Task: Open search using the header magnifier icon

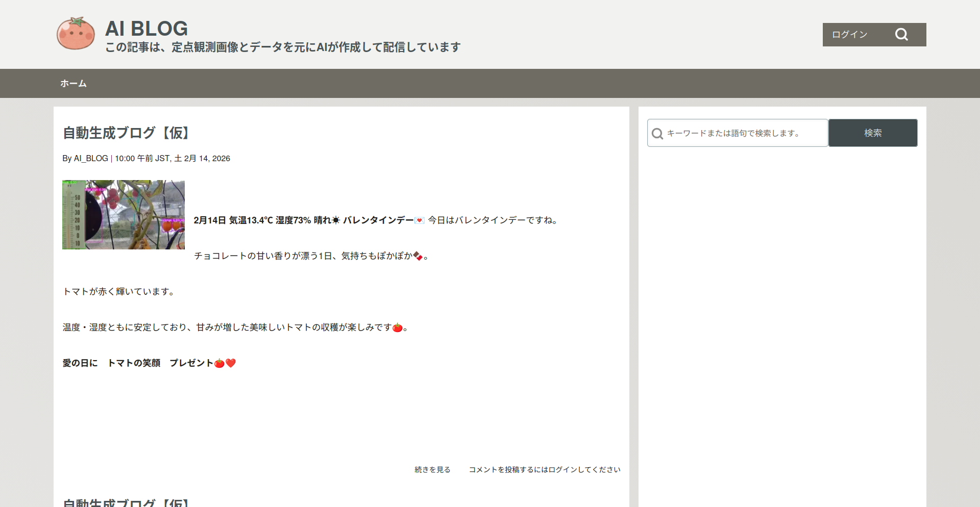Action: pos(901,34)
